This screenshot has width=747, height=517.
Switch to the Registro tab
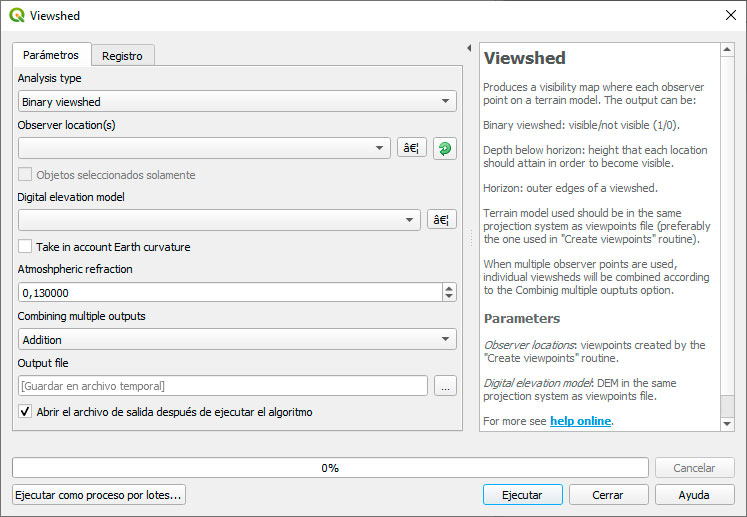pyautogui.click(x=122, y=56)
